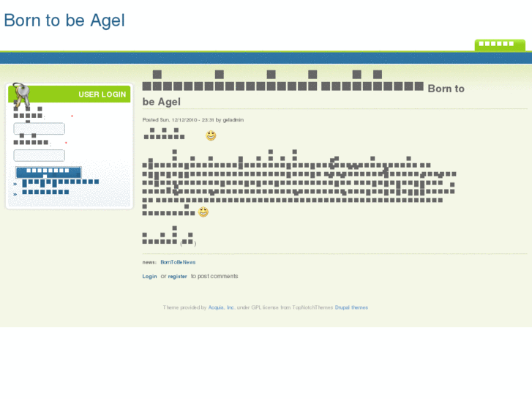This screenshot has height=399, width=532.
Task: Open the green primary menu tab
Action: pyautogui.click(x=499, y=44)
